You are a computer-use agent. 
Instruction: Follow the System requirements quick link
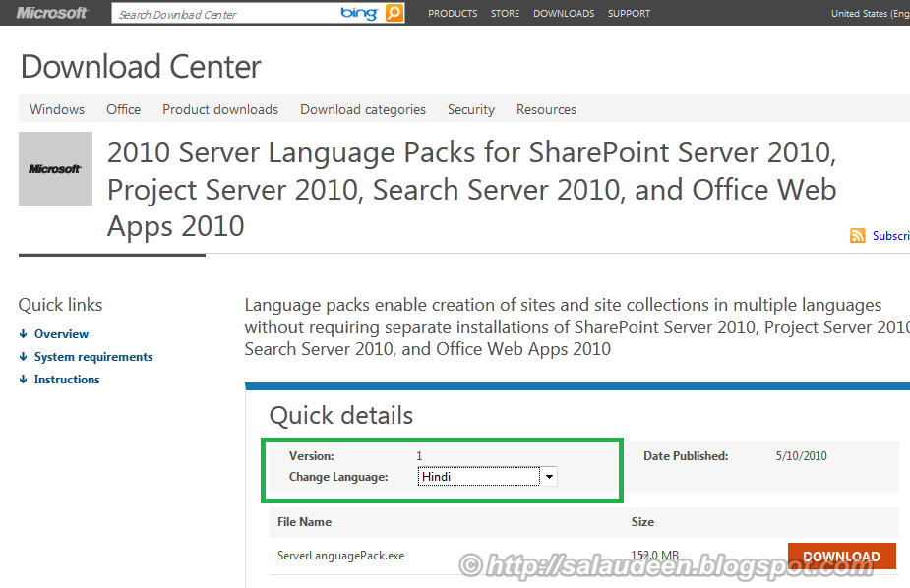[x=93, y=357]
